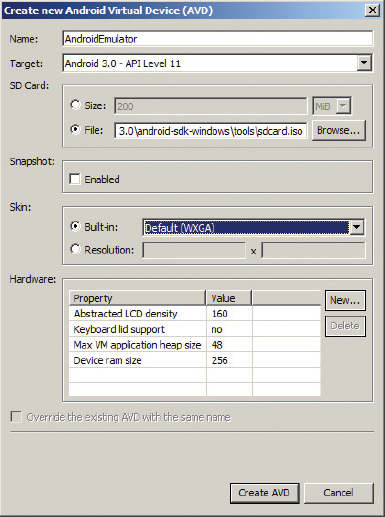
Task: Close the Create new AVD dialog
Action: point(372,10)
